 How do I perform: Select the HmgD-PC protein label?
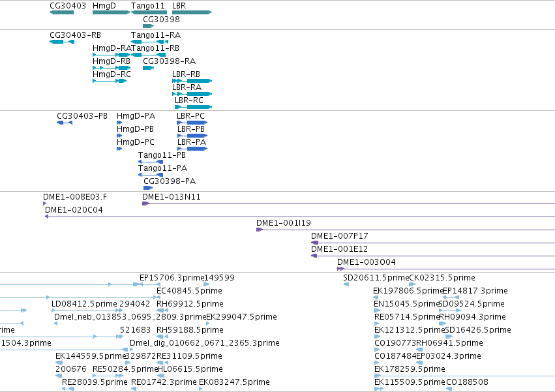coord(136,142)
